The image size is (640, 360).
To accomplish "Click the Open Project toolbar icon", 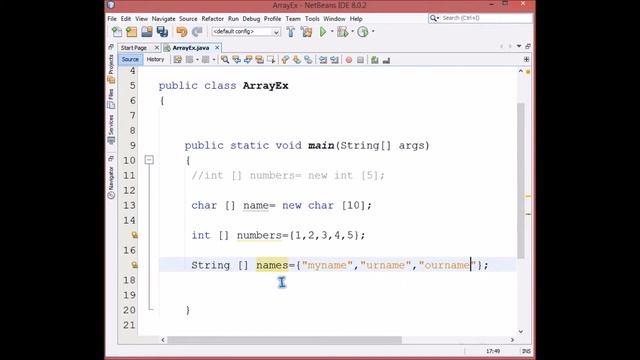I will coord(147,32).
